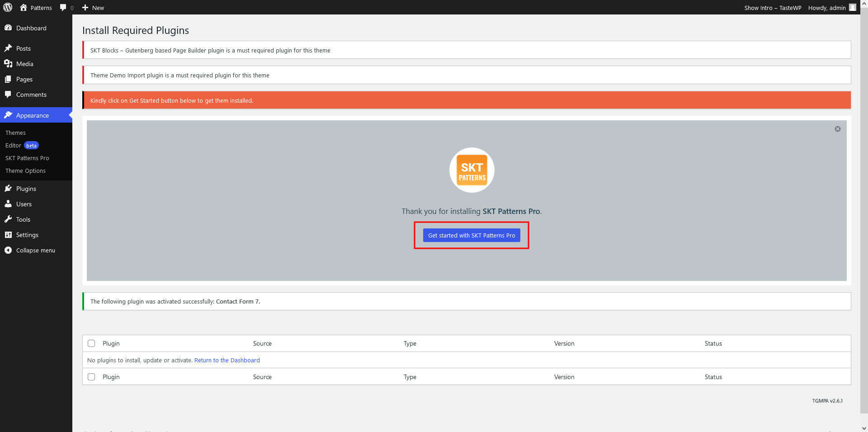Click the Comments icon in sidebar
This screenshot has width=868, height=432.
tap(8, 94)
